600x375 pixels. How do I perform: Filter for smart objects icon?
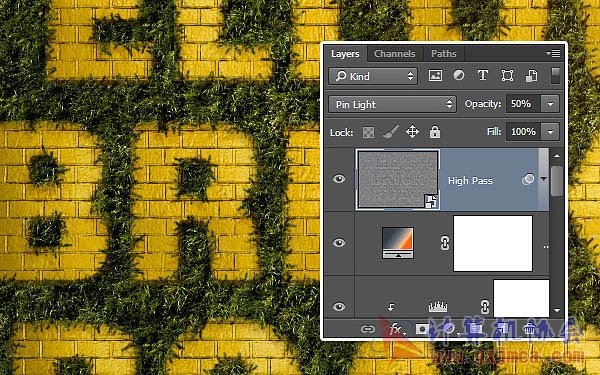click(x=531, y=76)
